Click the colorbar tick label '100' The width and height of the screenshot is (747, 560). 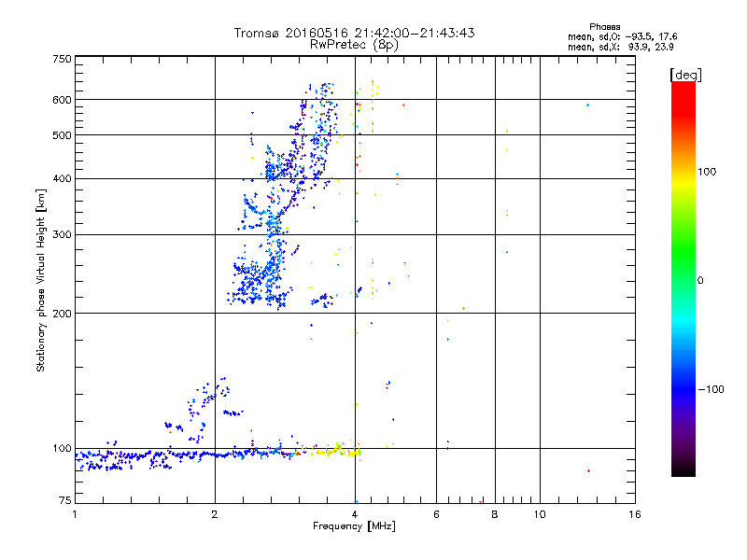click(x=707, y=172)
